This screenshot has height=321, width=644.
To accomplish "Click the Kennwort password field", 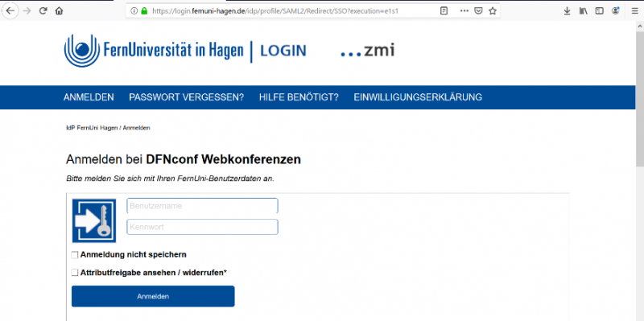I will pyautogui.click(x=203, y=227).
